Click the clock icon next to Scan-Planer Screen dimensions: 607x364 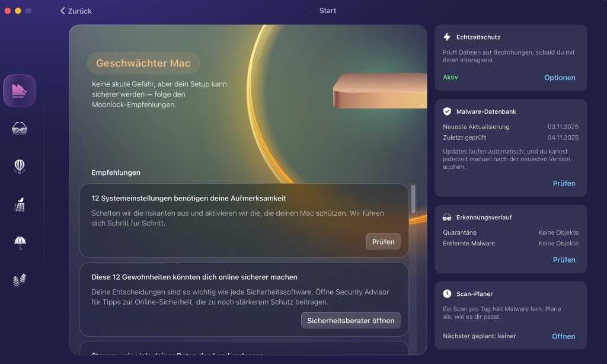(446, 293)
